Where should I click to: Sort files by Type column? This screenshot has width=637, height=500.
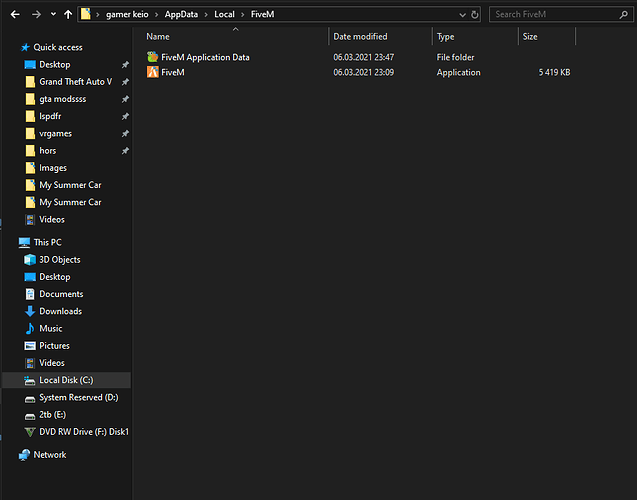(x=446, y=37)
